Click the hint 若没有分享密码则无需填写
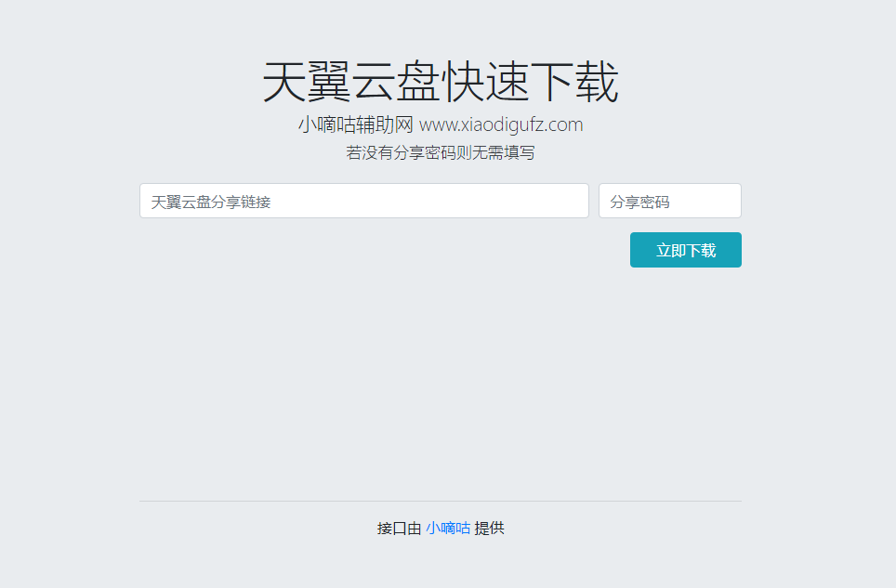 441,153
